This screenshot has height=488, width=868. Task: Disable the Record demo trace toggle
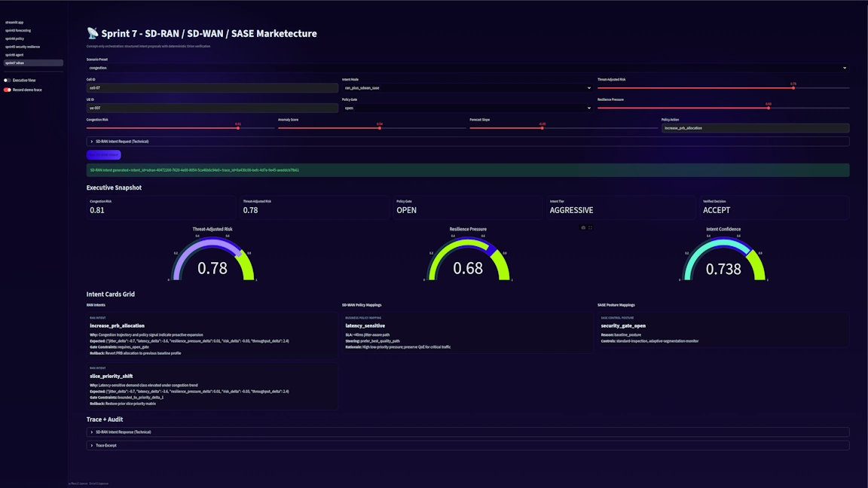[8, 90]
